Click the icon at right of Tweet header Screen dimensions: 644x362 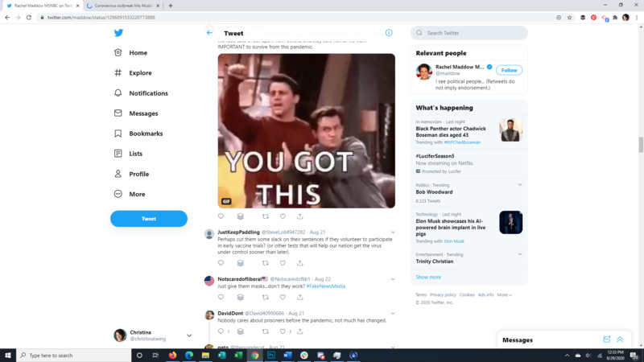389,33
